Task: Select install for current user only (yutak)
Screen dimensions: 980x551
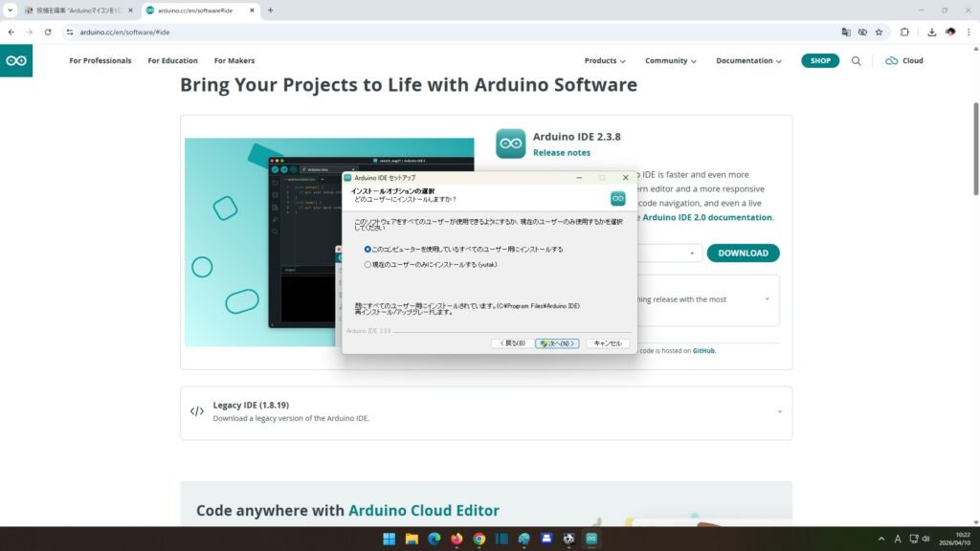Action: pos(367,264)
